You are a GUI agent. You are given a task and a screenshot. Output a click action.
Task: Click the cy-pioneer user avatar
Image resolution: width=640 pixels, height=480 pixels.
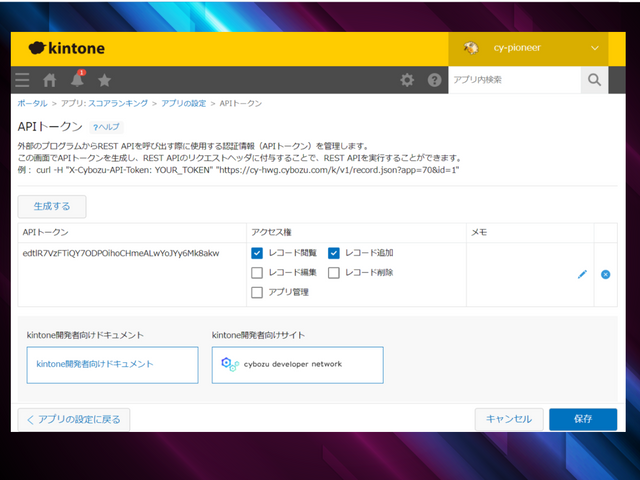471,48
